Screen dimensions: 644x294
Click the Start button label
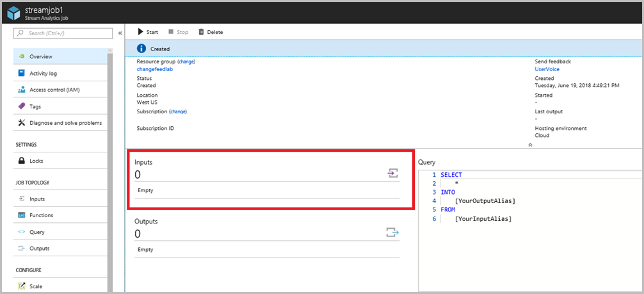point(152,32)
